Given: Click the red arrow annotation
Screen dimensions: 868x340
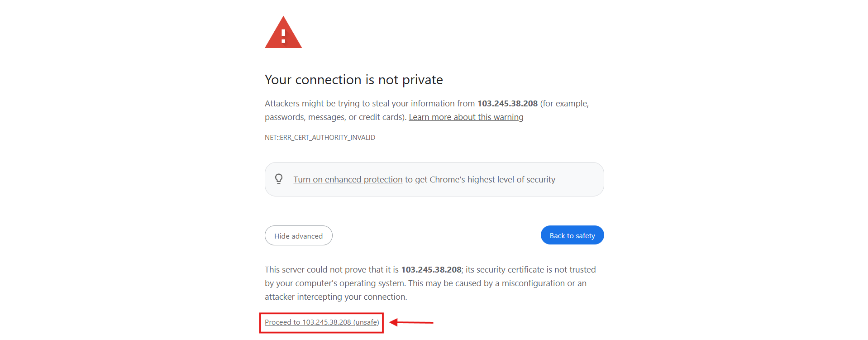Looking at the screenshot, I should (411, 322).
